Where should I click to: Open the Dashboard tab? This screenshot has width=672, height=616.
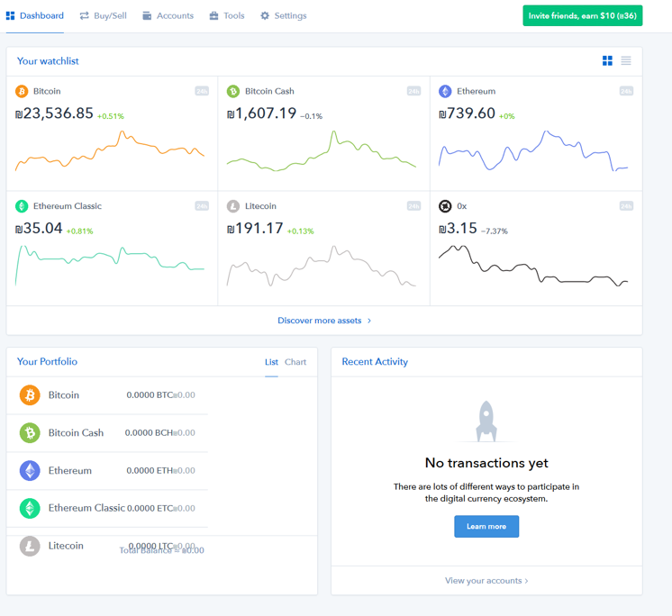tap(35, 16)
